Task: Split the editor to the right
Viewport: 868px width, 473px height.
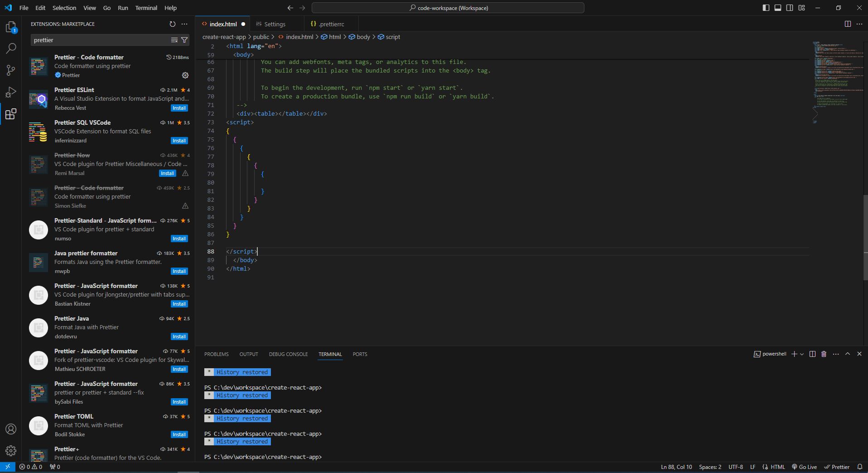Action: [x=848, y=24]
